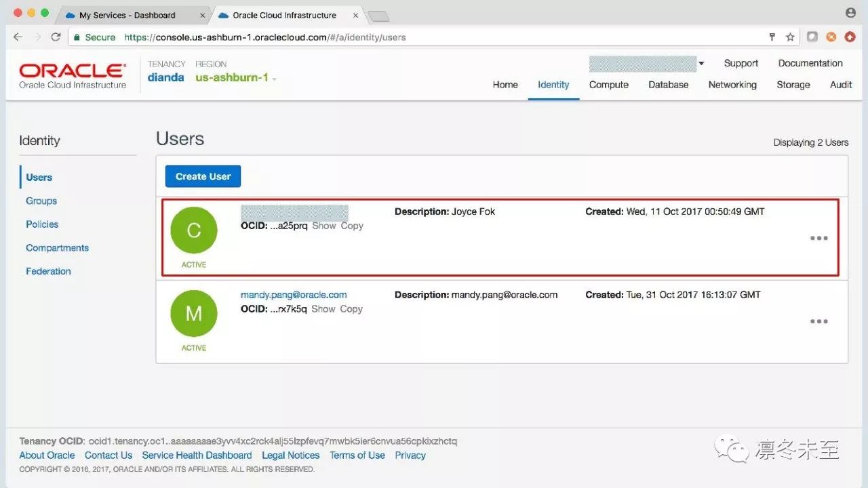Close the My Services - Dashboard tab
This screenshot has height=488, width=868.
click(x=203, y=15)
